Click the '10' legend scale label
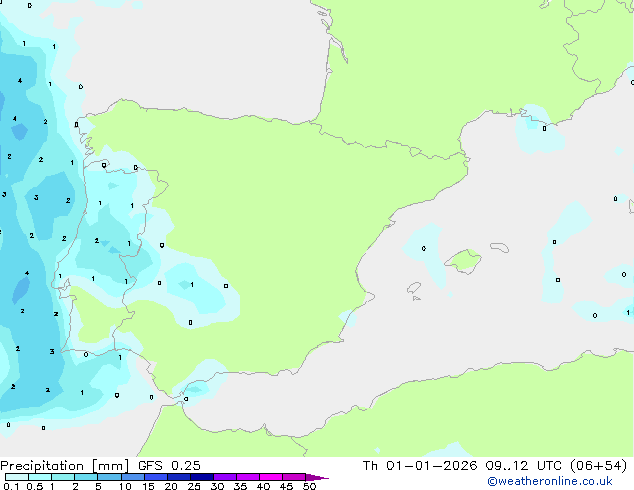This screenshot has width=634, height=490. [125, 486]
